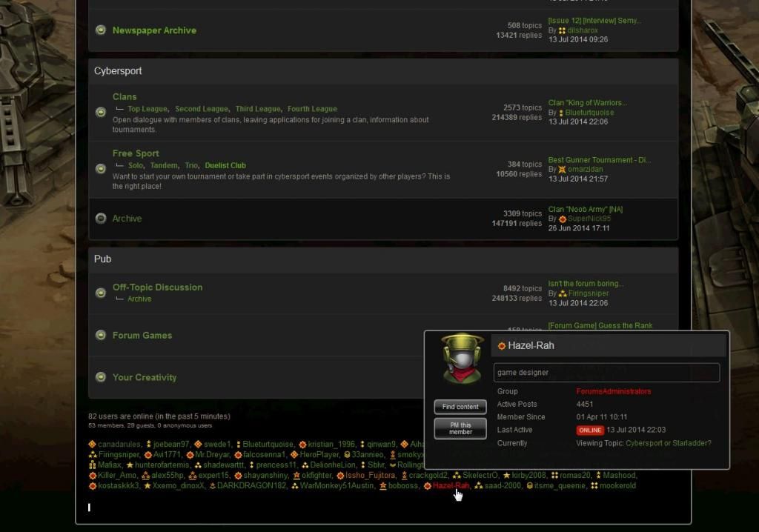Click the rank icon beside the Hazel-Rah popup title

coord(502,346)
